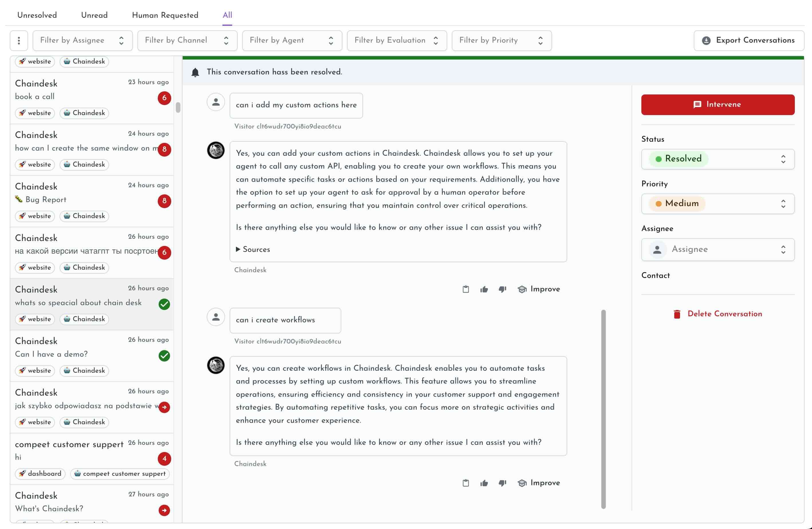Give a thumbs up to the workflows answer

tap(484, 483)
